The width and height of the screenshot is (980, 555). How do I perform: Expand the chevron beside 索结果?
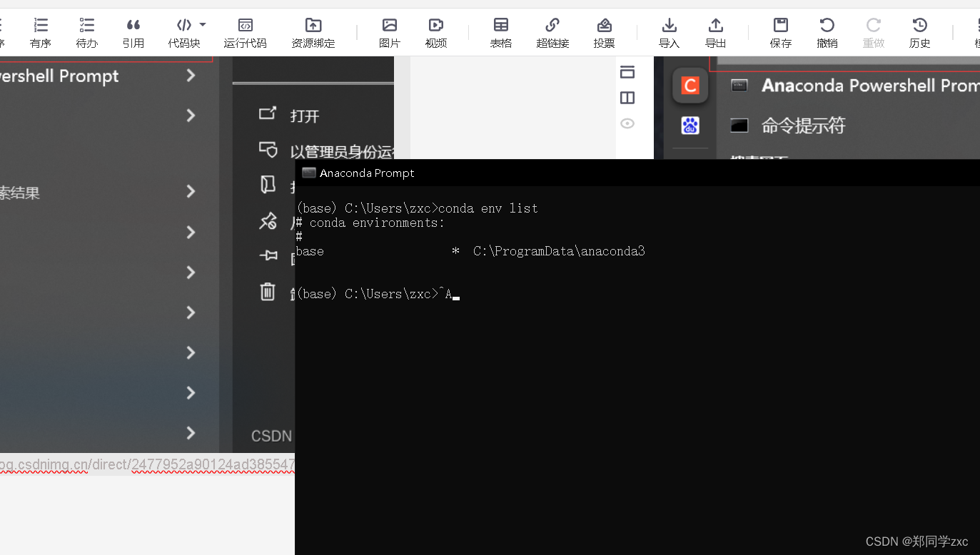(x=191, y=191)
